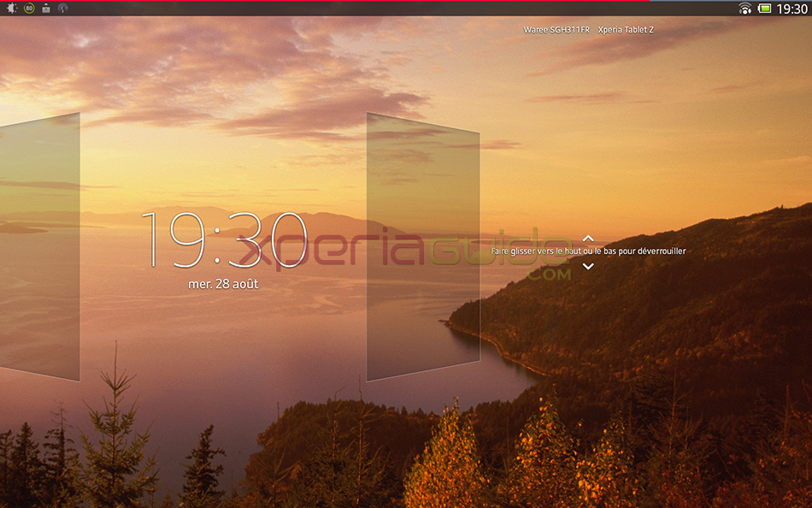This screenshot has width=812, height=508.
Task: Tap the green battery status icon
Action: click(x=764, y=9)
